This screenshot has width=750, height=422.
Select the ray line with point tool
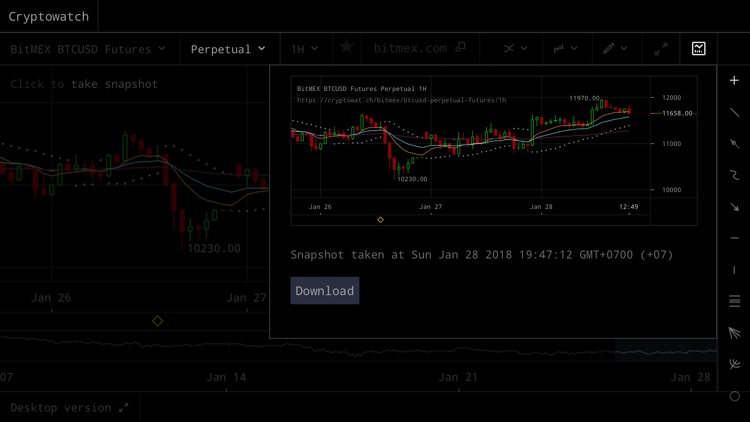tap(734, 144)
